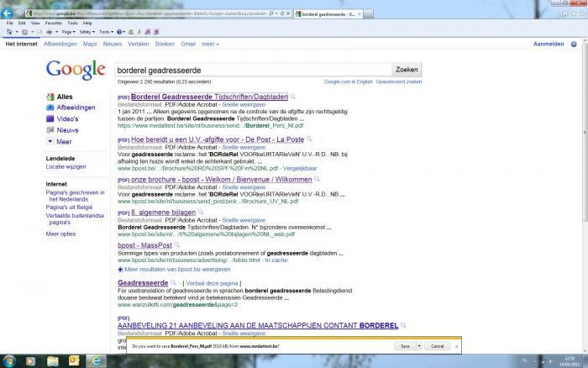Click 'Locatie wijzigen' link

[x=66, y=166]
